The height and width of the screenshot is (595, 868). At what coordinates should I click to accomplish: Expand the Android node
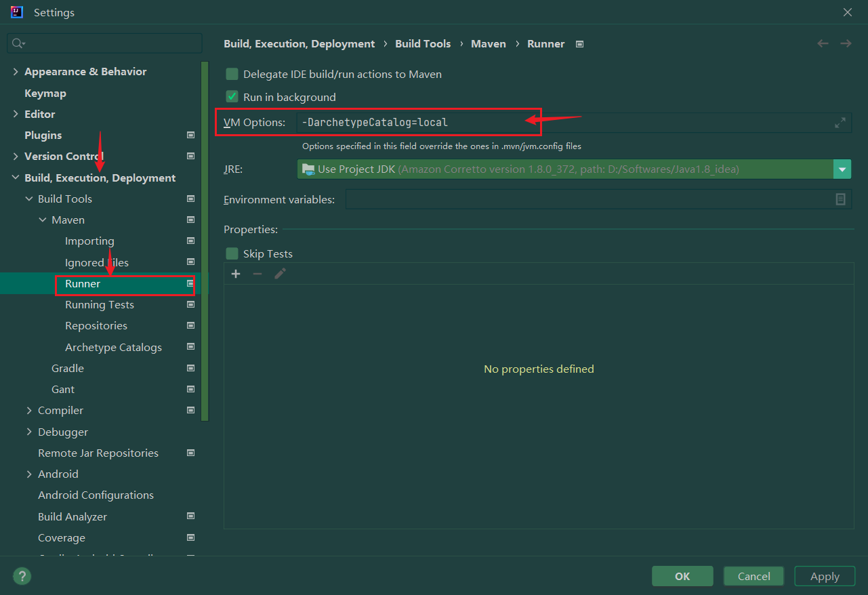(29, 474)
